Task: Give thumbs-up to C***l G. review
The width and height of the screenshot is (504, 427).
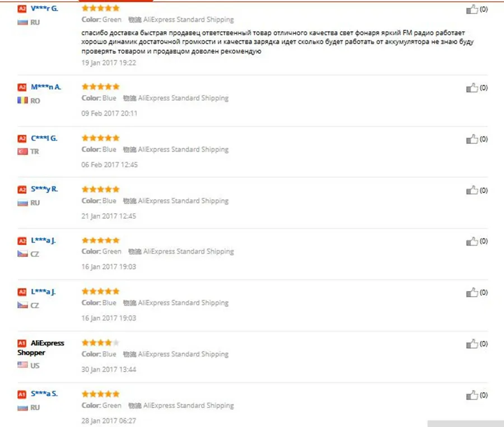Action: [472, 139]
